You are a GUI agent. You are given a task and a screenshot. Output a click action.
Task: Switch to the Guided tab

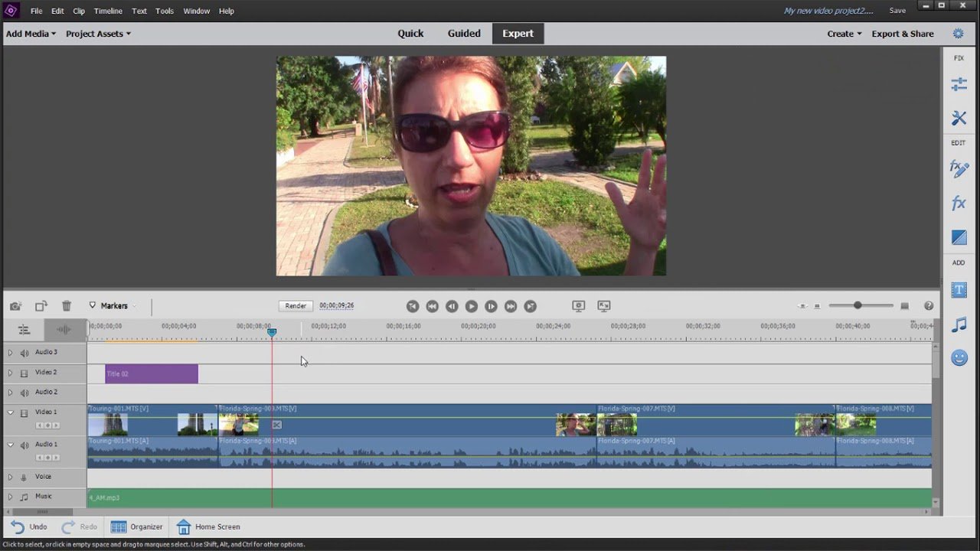464,34
